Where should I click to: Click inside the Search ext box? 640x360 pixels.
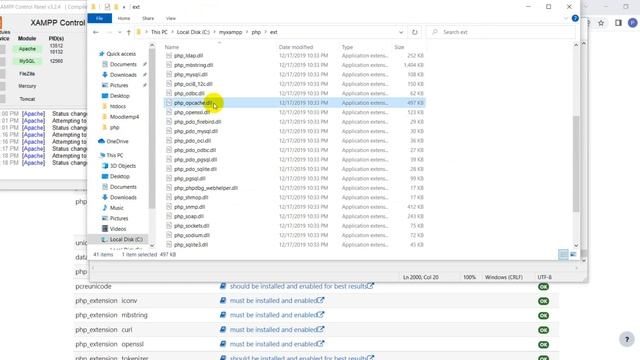tap(502, 32)
